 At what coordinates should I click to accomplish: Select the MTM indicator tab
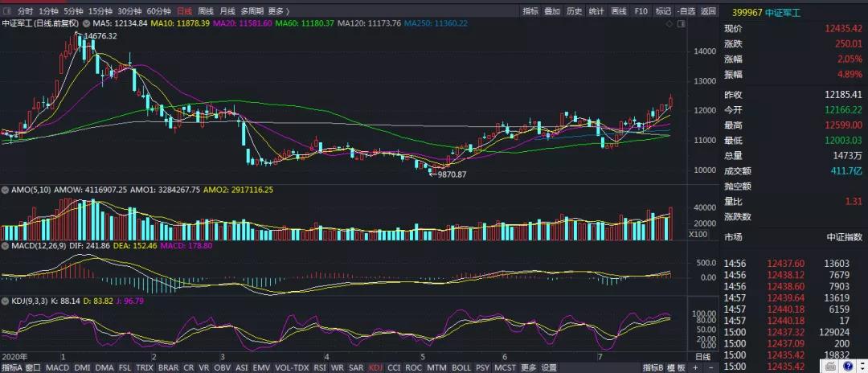pyautogui.click(x=436, y=367)
